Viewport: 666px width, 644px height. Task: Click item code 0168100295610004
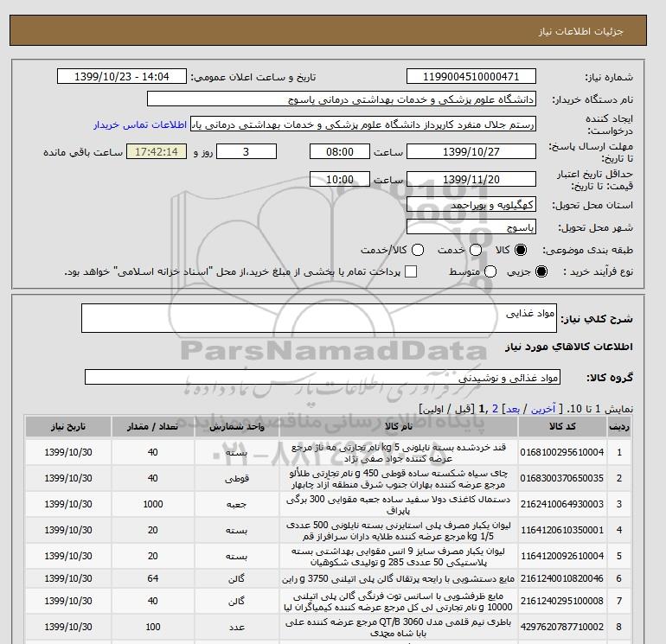point(562,453)
